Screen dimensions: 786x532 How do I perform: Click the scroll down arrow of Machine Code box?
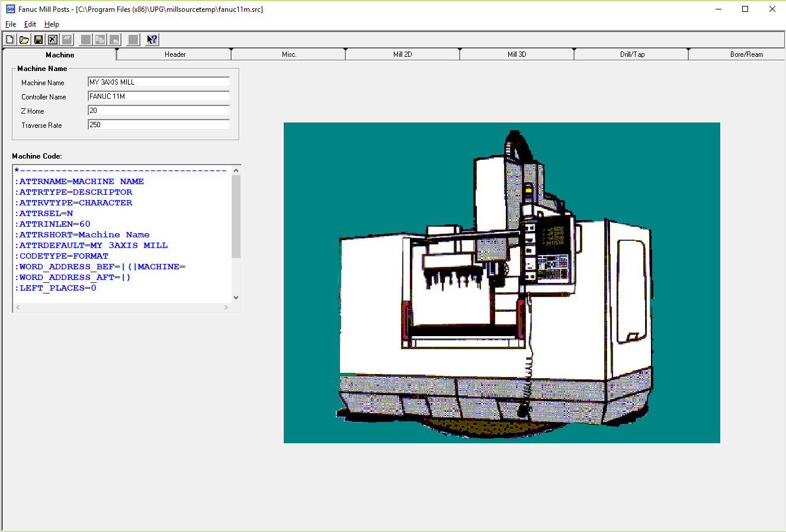[x=236, y=298]
